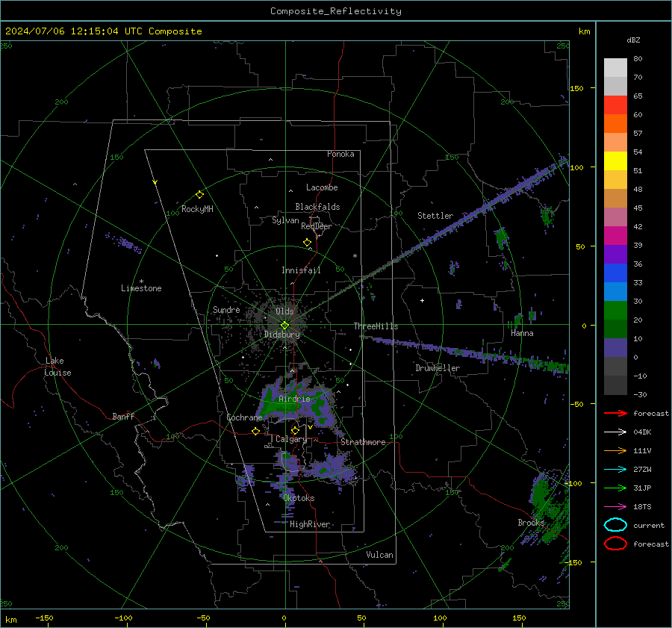
Task: Click the Airdrie city label
Action: point(294,399)
